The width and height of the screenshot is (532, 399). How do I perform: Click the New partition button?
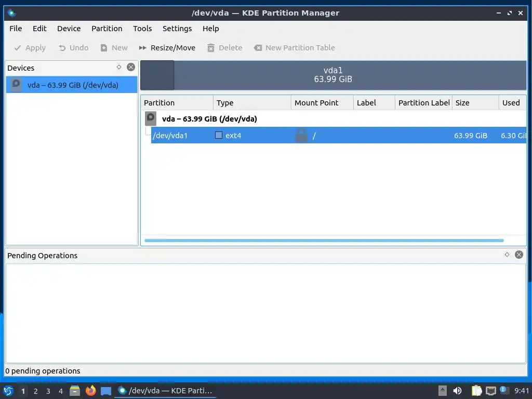(114, 48)
